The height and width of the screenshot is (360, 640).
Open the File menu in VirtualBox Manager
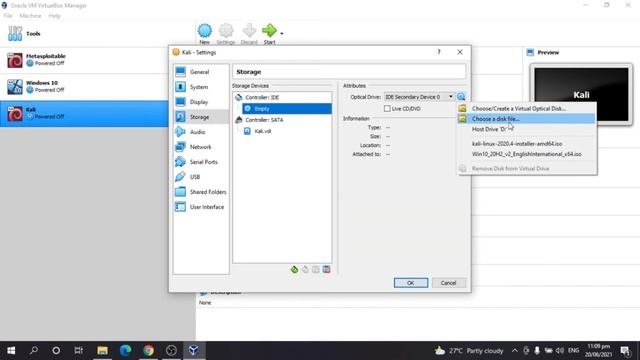(8, 16)
